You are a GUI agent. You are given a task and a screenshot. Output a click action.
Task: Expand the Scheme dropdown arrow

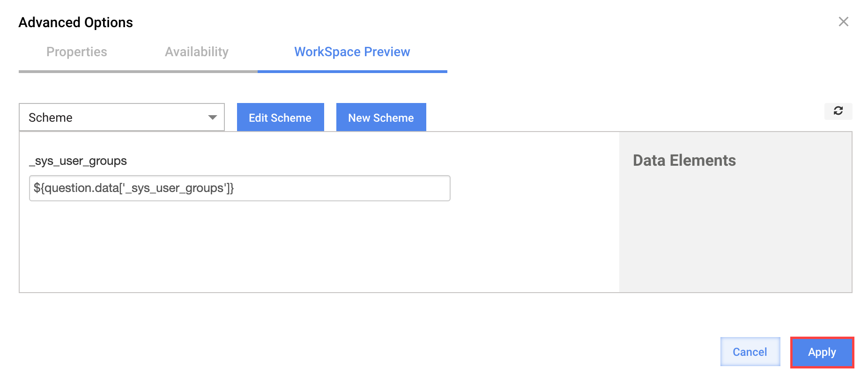(x=213, y=117)
